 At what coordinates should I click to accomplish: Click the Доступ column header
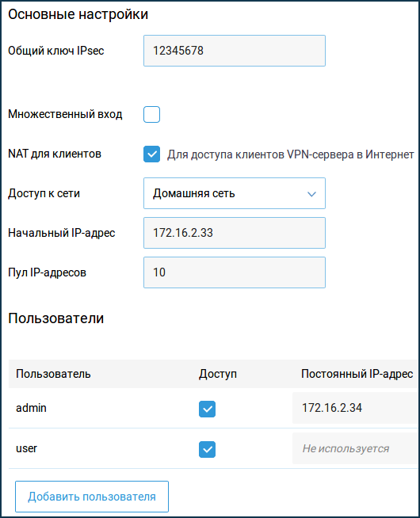218,374
